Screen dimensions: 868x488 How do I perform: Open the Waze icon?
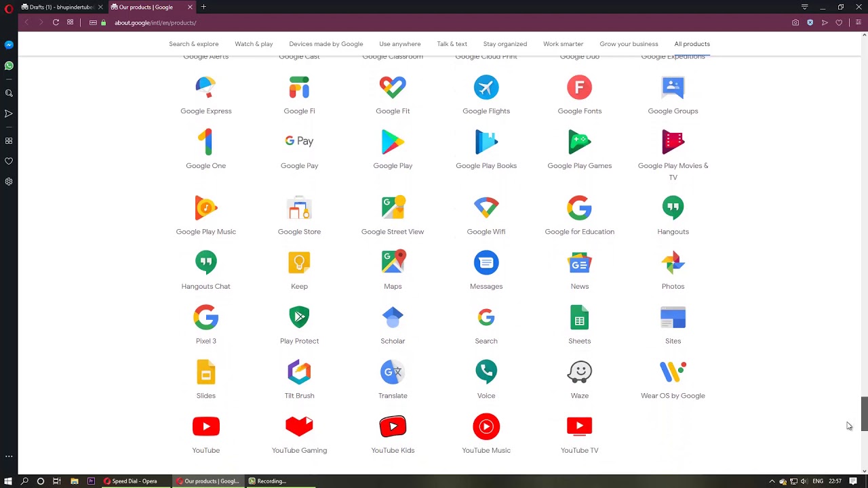pyautogui.click(x=580, y=372)
